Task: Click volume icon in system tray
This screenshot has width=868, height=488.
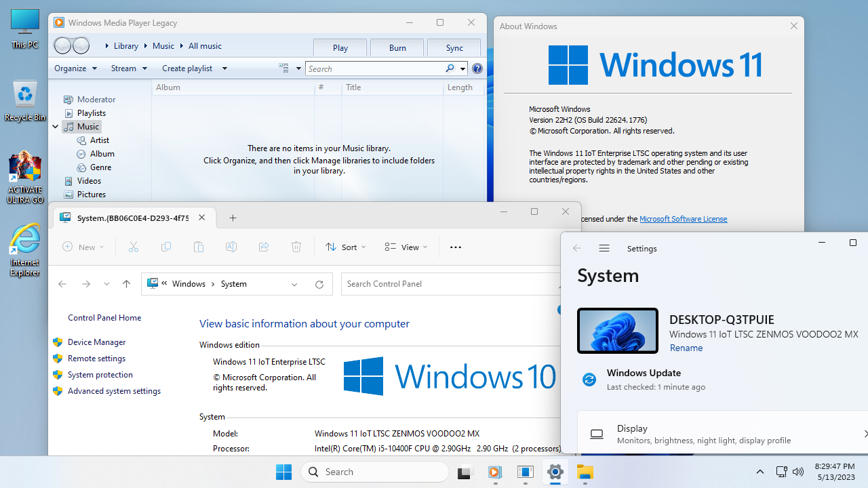Action: pos(798,472)
